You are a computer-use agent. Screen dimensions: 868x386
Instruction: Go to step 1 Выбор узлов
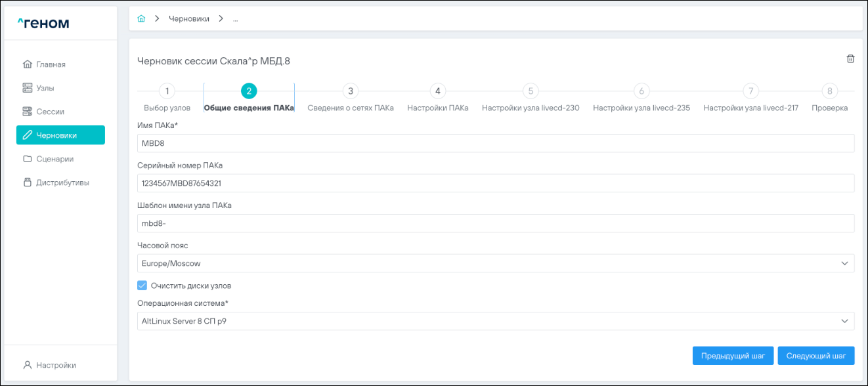[x=167, y=92]
